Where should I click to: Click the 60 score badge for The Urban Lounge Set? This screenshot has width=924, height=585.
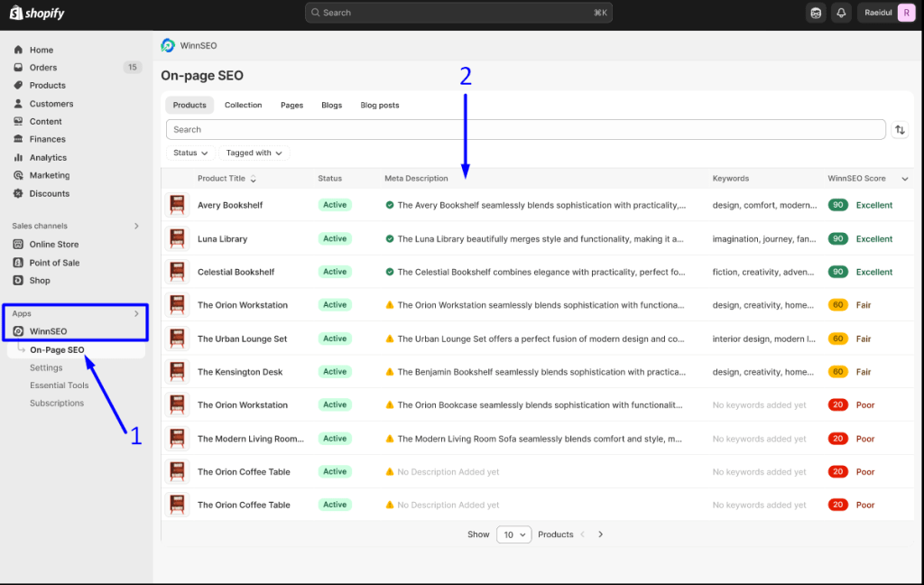point(838,339)
